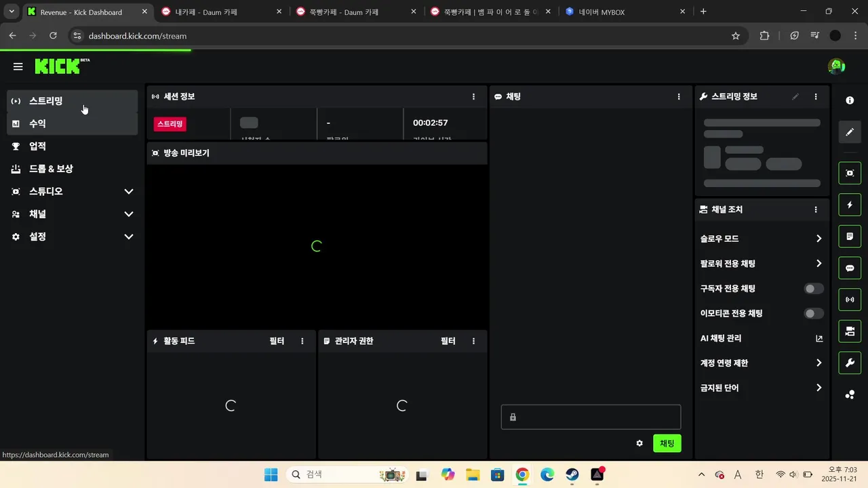
Task: Open 팔로워 전용 채팅 settings arrow
Action: click(818, 264)
